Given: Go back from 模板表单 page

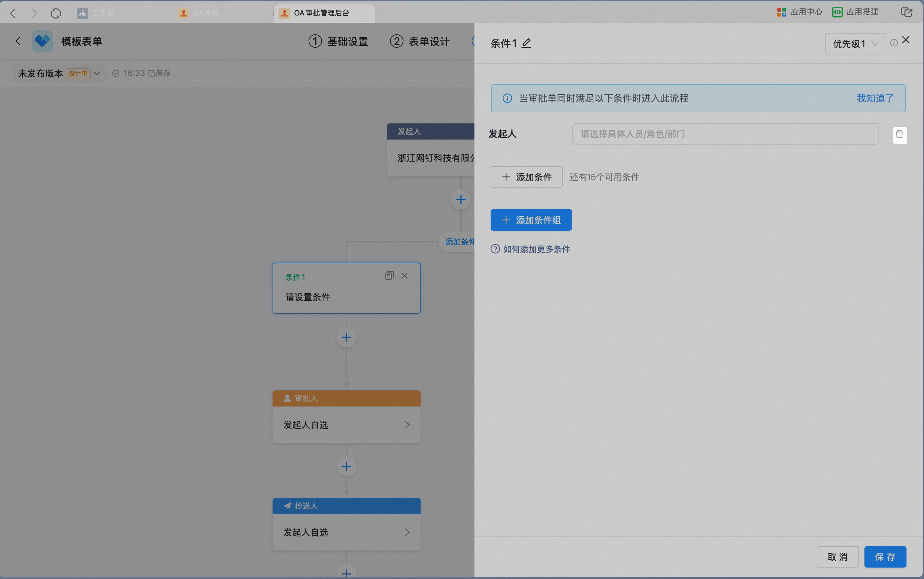Looking at the screenshot, I should pyautogui.click(x=18, y=41).
